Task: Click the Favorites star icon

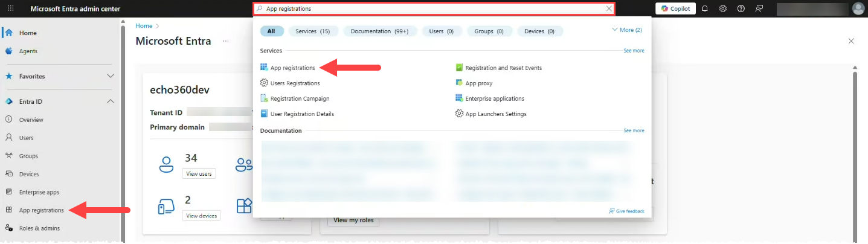Action: pos(8,76)
